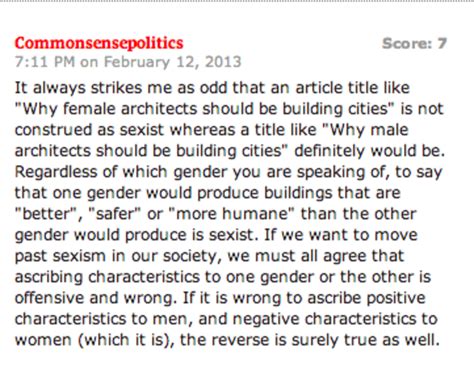The image size is (474, 369).
Task: Click the line "that one gender would produce buildings"
Action: click(207, 193)
